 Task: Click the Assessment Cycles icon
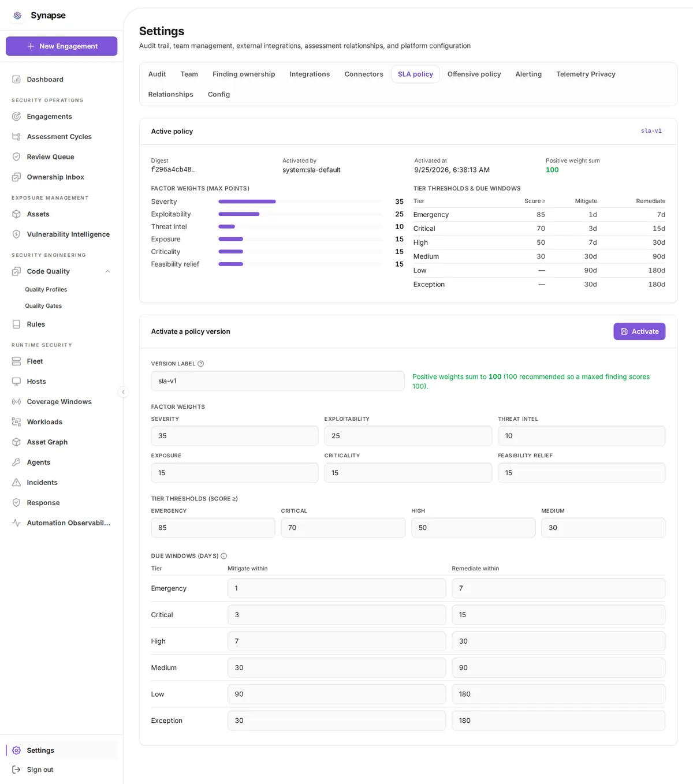click(16, 137)
